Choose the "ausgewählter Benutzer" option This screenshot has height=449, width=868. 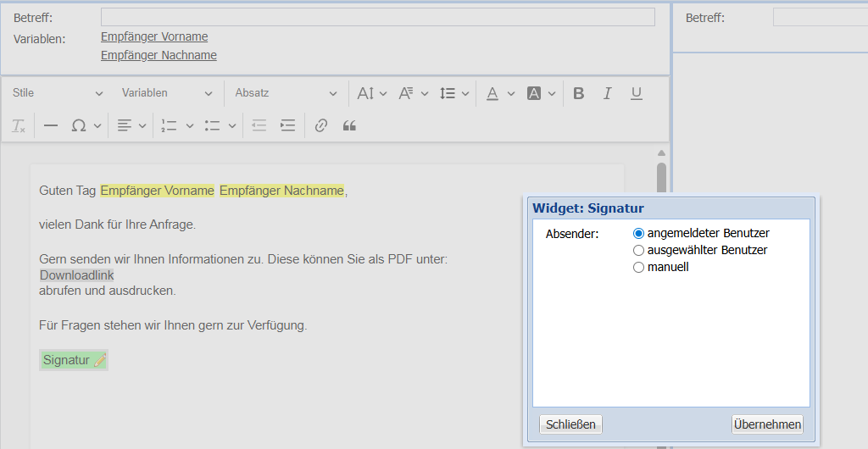click(639, 250)
